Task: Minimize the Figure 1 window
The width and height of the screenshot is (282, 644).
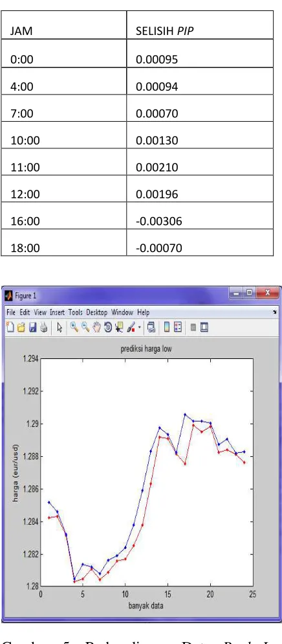Action: [x=237, y=293]
